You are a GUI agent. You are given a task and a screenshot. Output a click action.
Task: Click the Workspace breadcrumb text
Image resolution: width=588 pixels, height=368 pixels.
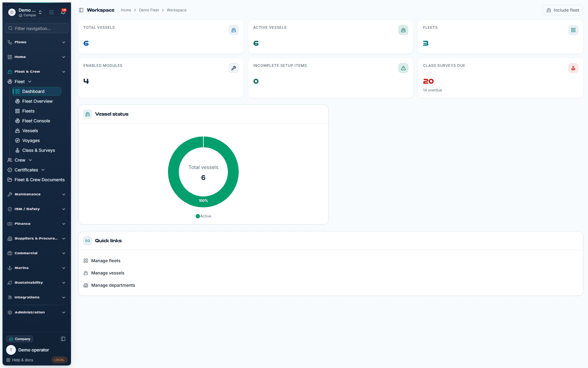click(176, 10)
